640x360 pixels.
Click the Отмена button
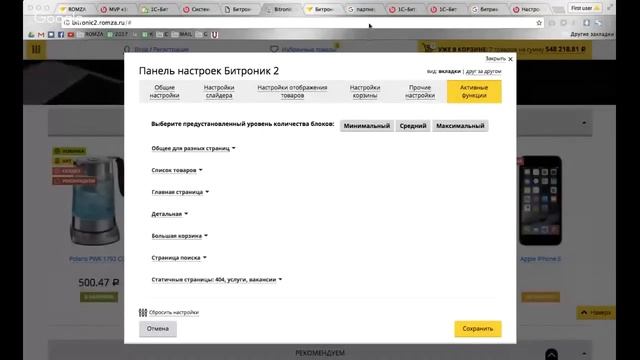pyautogui.click(x=158, y=329)
